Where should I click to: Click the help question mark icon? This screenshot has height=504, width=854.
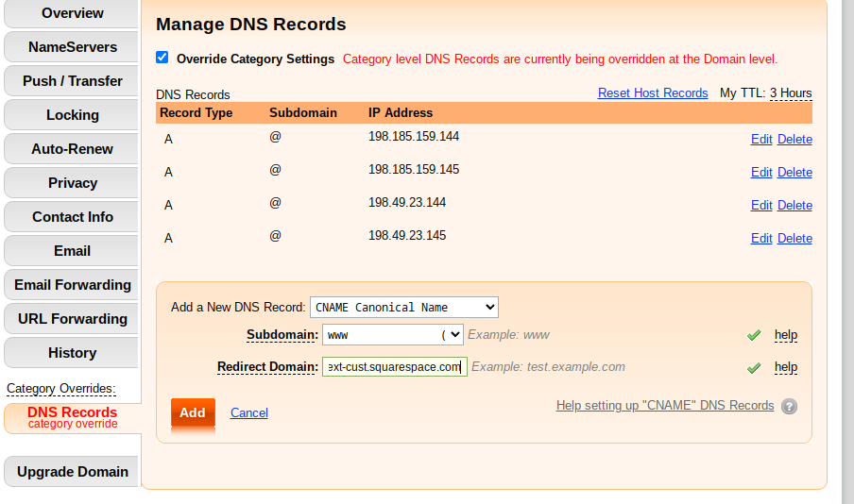click(x=789, y=406)
